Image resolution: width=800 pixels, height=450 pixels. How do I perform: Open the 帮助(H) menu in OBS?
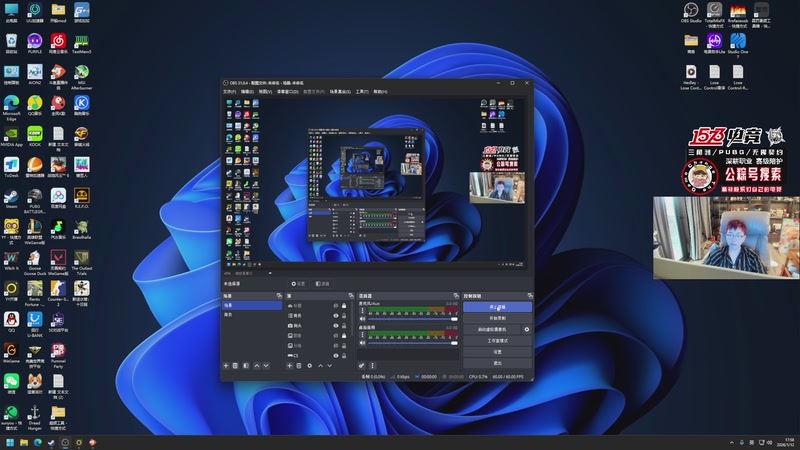380,92
